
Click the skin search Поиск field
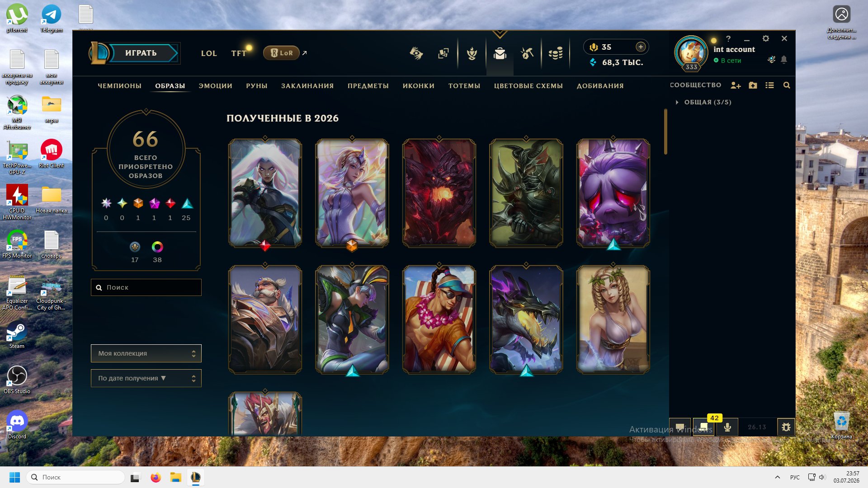coord(146,287)
